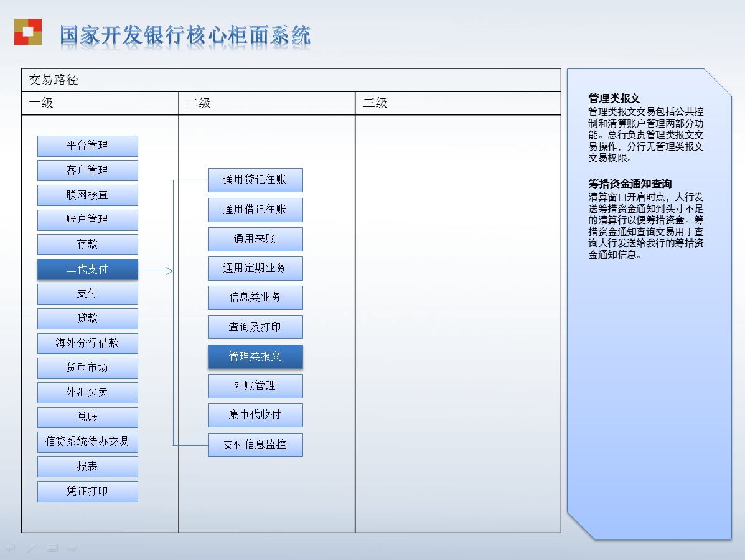Open the 贷款 menu item
745x560 pixels.
pos(87,319)
